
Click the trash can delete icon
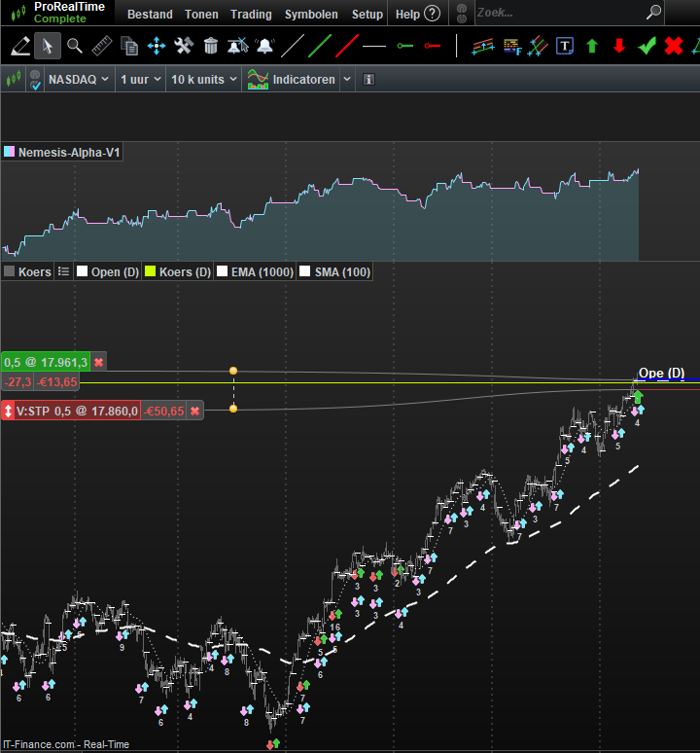click(x=210, y=46)
